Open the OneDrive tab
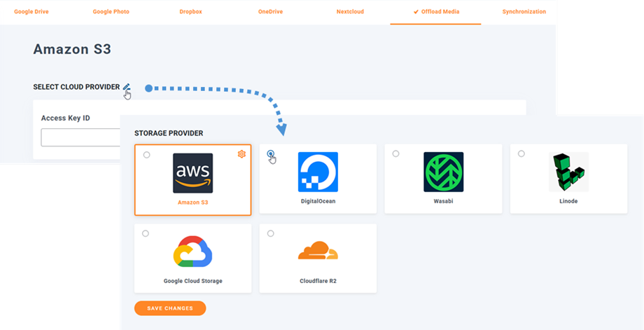The width and height of the screenshot is (644, 330). 270,11
